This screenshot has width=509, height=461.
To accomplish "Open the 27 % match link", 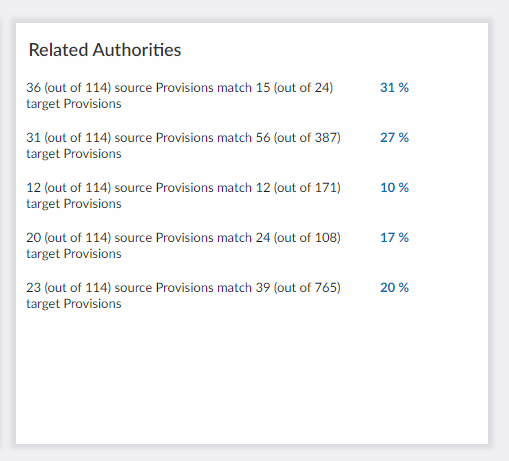I will point(394,138).
